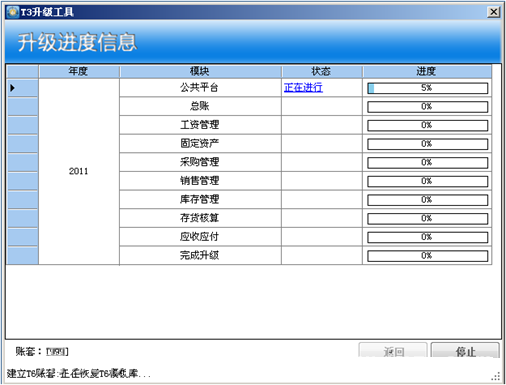Select the 存货核算 module cell

coord(200,218)
